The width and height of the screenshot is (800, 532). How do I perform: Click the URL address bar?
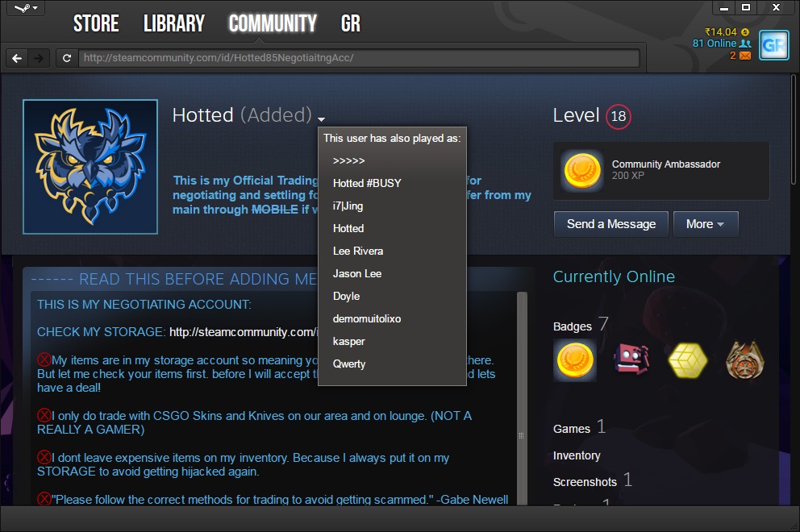359,58
